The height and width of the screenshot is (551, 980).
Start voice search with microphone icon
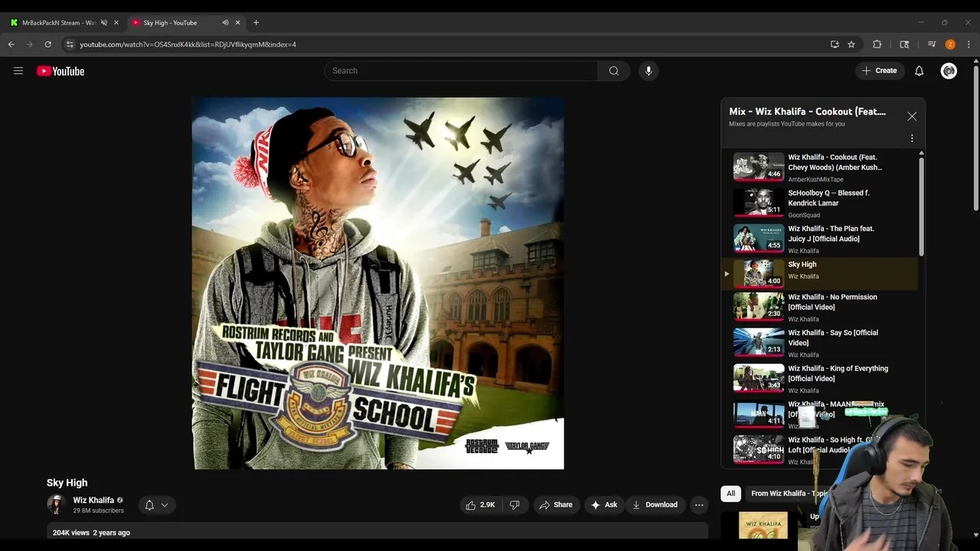[648, 71]
